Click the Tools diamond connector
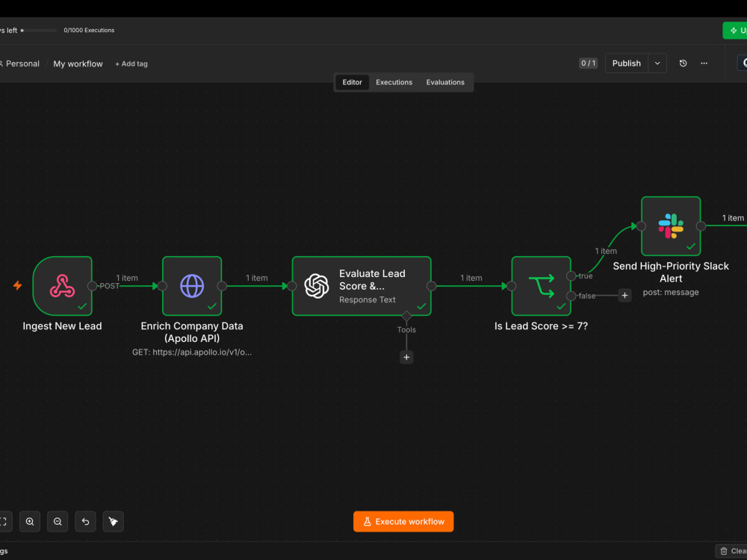 tap(406, 316)
